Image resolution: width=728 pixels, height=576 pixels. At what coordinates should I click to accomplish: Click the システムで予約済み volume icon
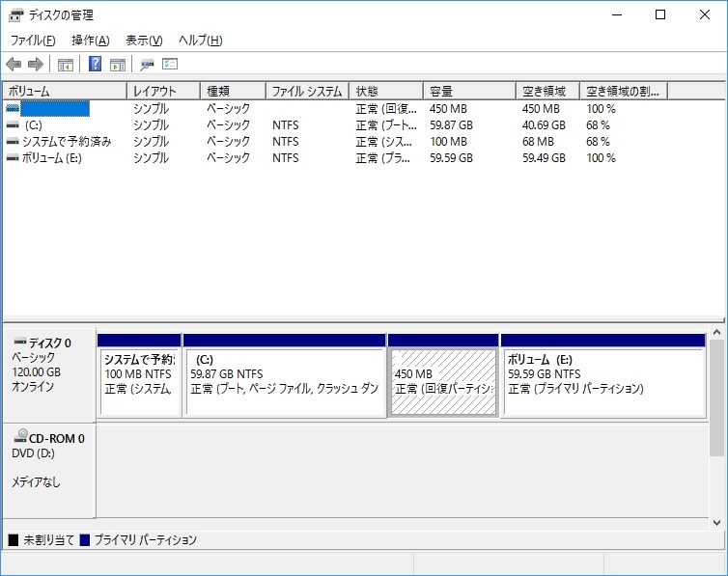pyautogui.click(x=13, y=142)
